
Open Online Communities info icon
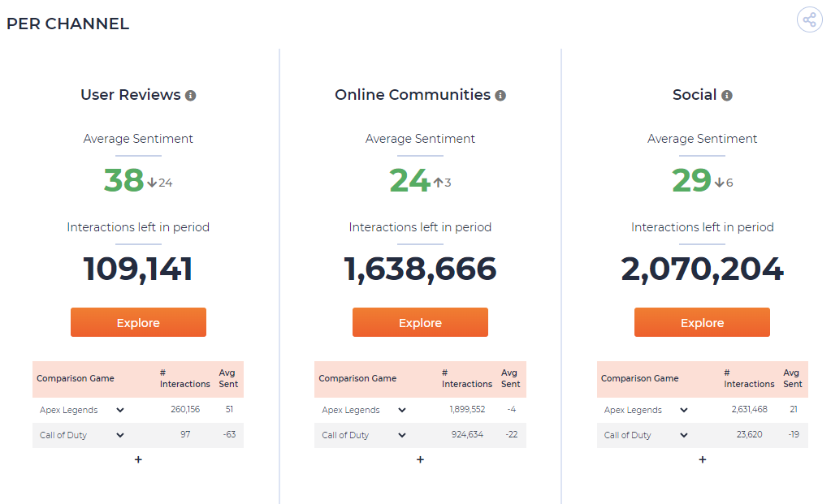coord(500,95)
